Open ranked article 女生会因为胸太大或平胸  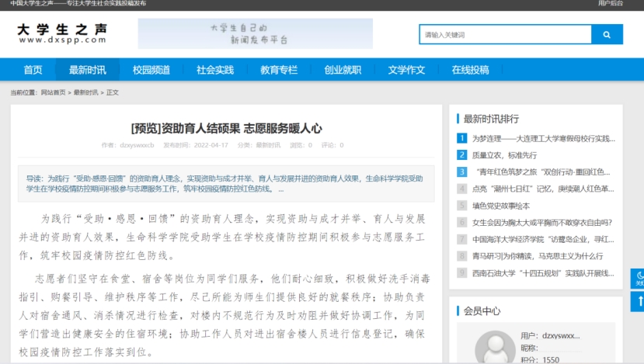click(542, 223)
